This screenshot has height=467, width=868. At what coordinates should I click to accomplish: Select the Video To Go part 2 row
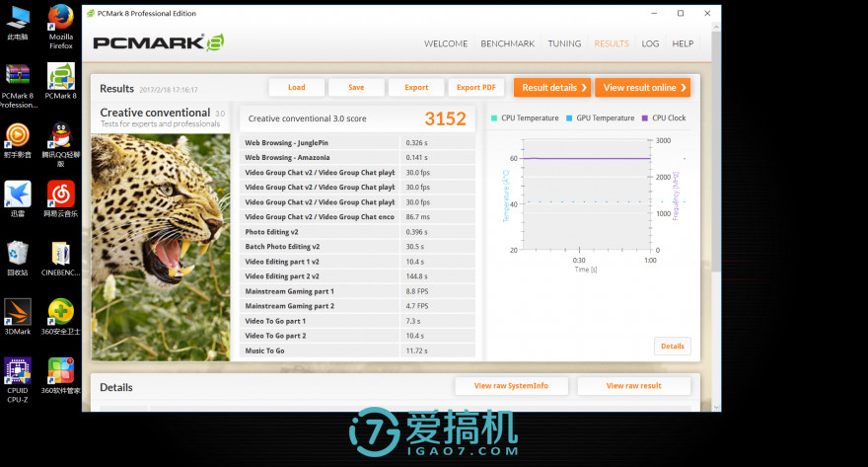[x=357, y=337]
